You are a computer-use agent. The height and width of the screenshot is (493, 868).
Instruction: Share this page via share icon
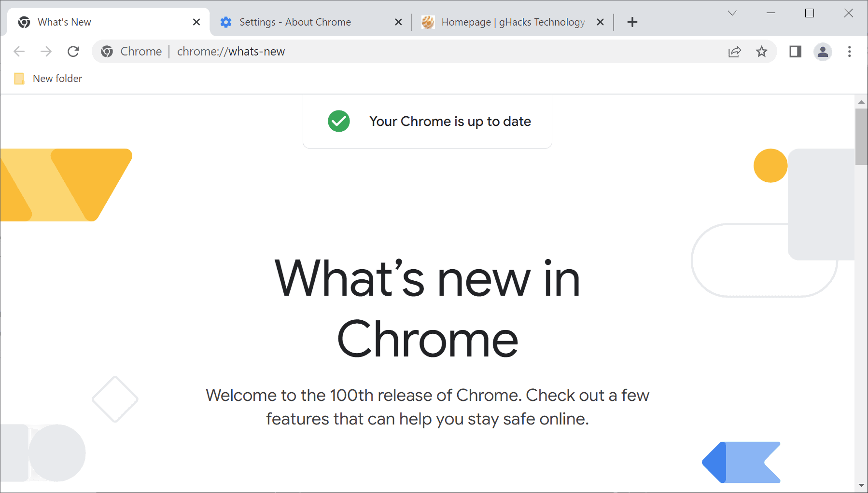734,52
